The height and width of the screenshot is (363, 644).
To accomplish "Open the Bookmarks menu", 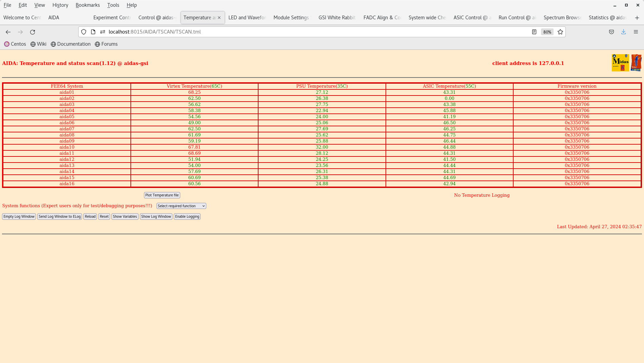I will pos(88,5).
